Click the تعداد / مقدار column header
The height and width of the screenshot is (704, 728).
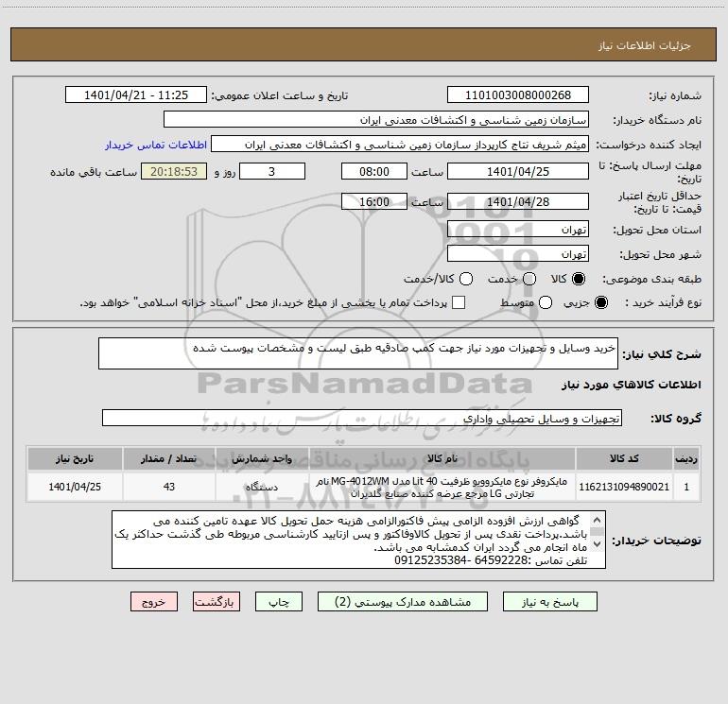[x=169, y=458]
